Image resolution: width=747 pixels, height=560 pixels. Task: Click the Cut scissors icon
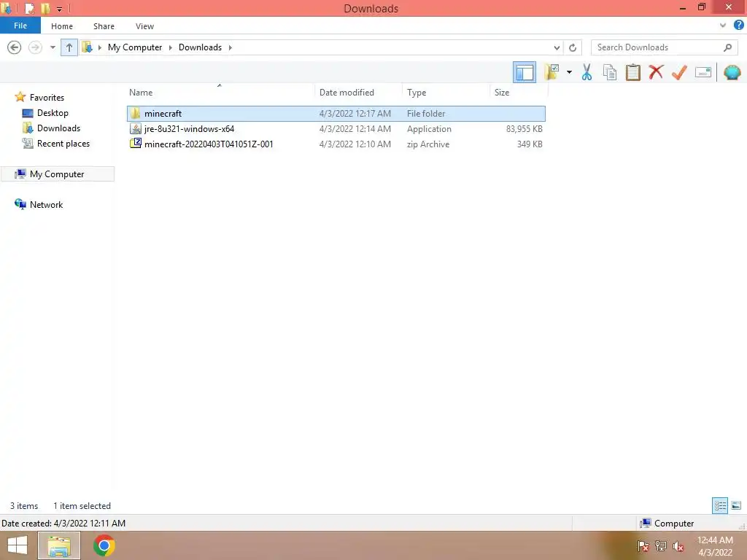tap(587, 72)
